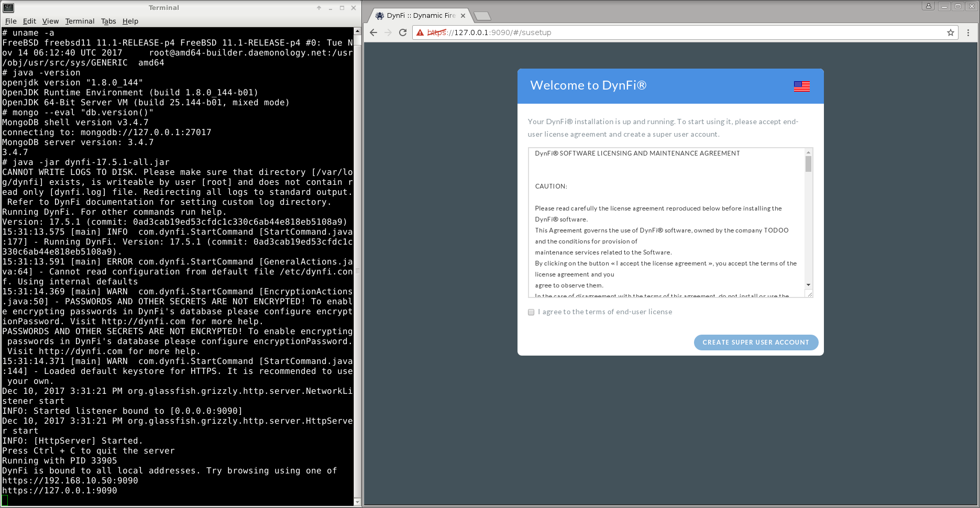
Task: Check I agree to end-user license
Action: click(531, 312)
